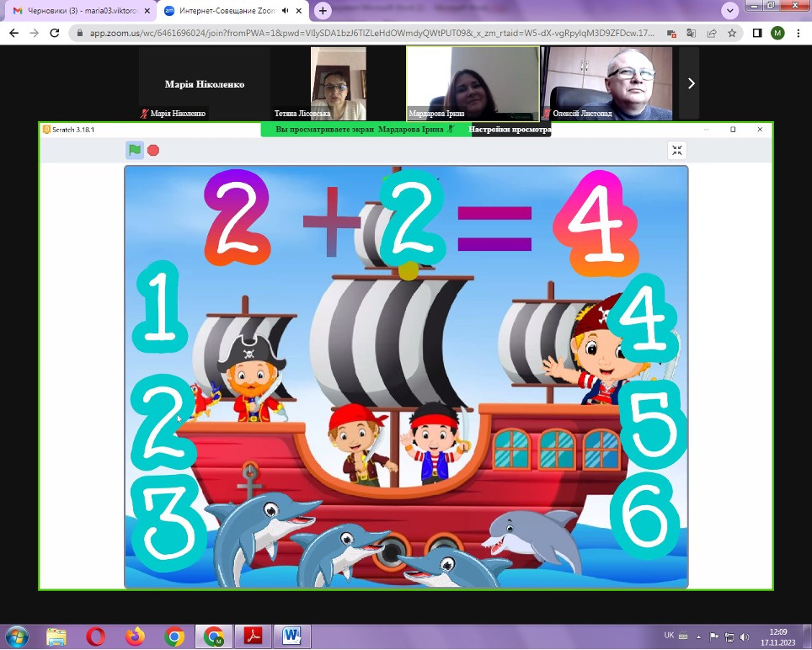Click the share page icon
812x650 pixels.
712,34
